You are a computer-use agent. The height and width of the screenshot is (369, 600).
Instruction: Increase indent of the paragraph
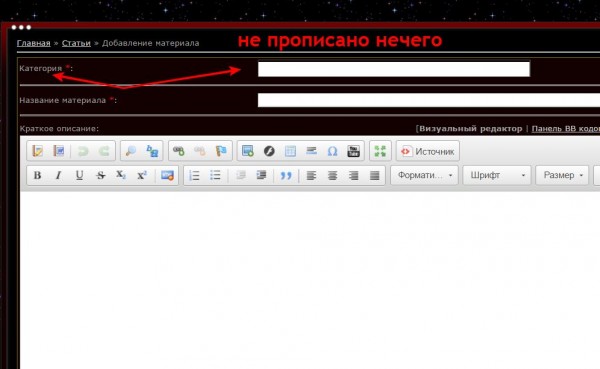[x=261, y=175]
